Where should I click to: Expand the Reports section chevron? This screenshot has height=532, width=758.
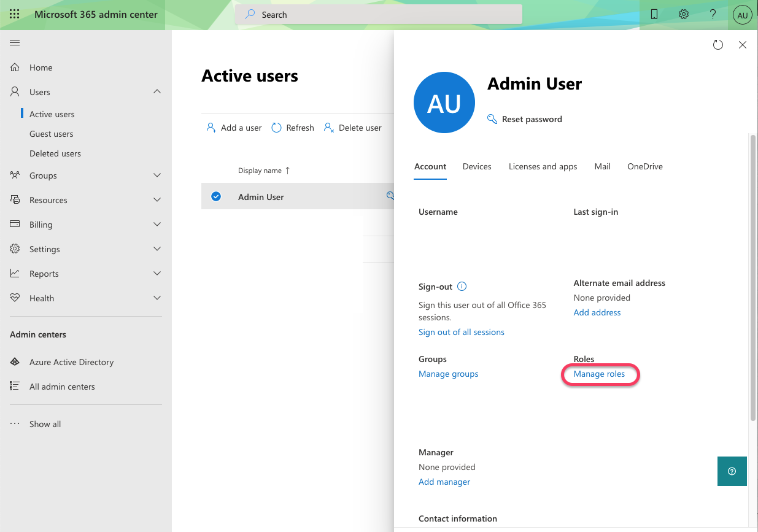click(x=157, y=274)
